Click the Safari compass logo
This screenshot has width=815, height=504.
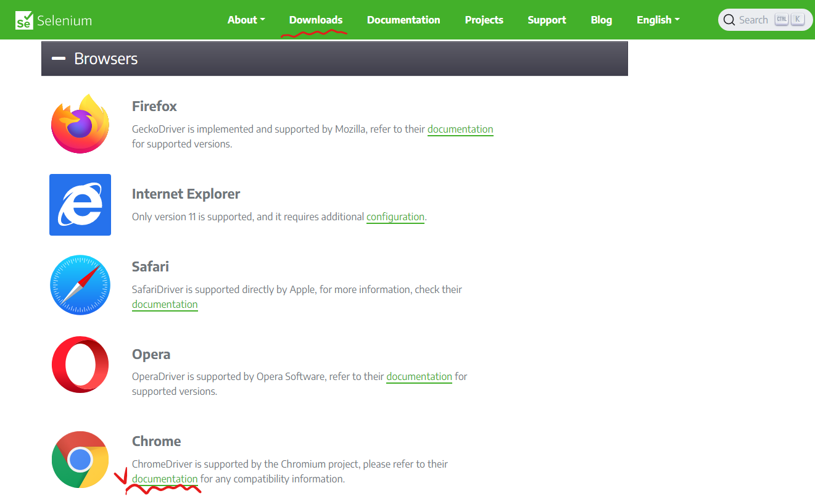80,285
